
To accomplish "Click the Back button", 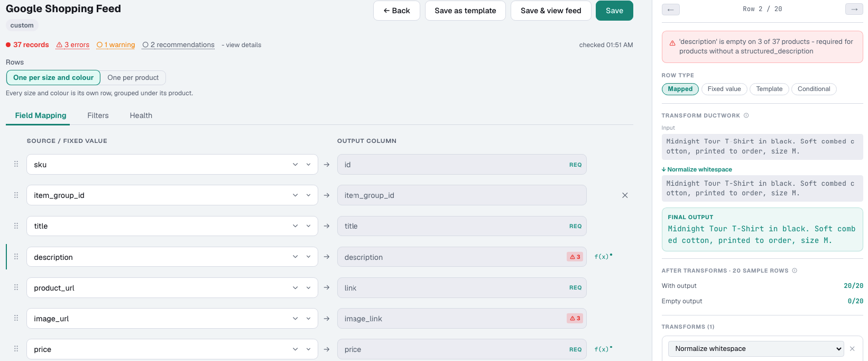I will [396, 11].
